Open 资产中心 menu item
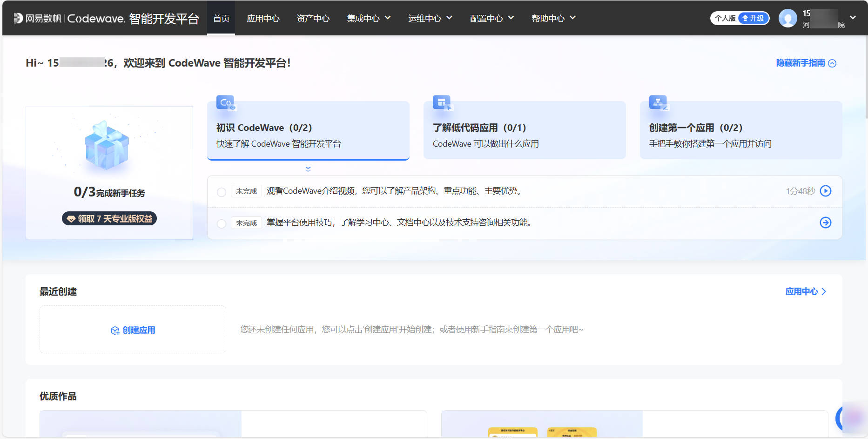 313,18
